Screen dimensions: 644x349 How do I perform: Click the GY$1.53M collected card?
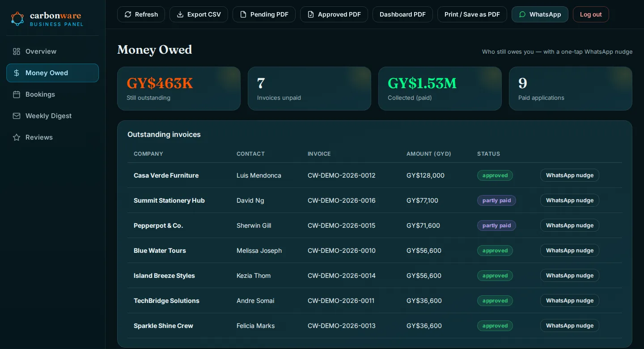[x=440, y=89]
